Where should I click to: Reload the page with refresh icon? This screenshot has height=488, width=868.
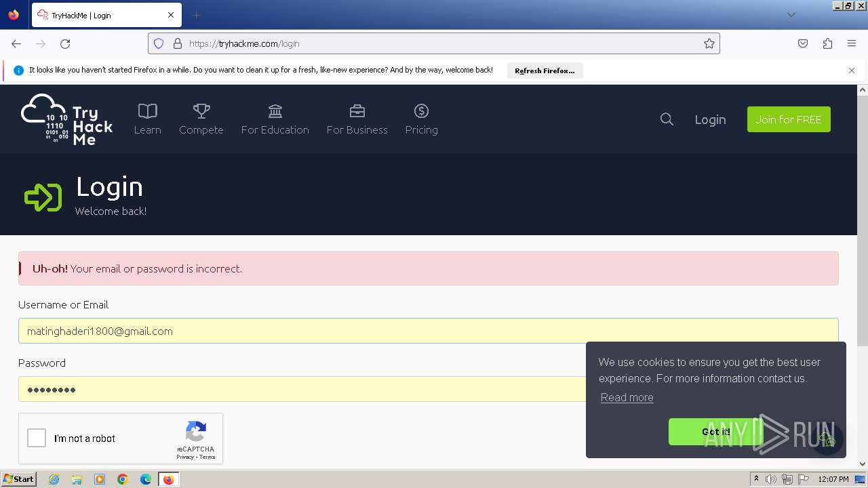click(65, 43)
